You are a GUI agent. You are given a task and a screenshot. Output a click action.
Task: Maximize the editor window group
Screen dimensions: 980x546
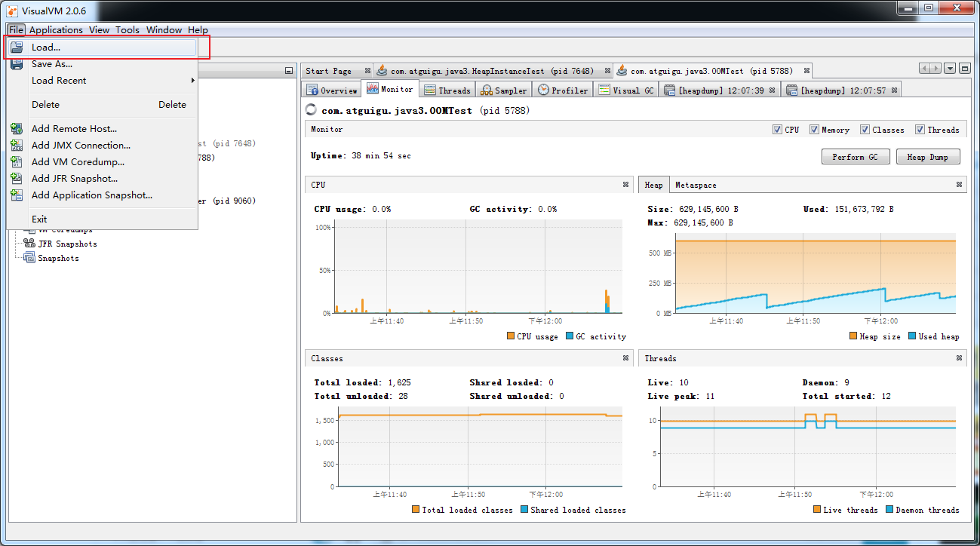(964, 69)
